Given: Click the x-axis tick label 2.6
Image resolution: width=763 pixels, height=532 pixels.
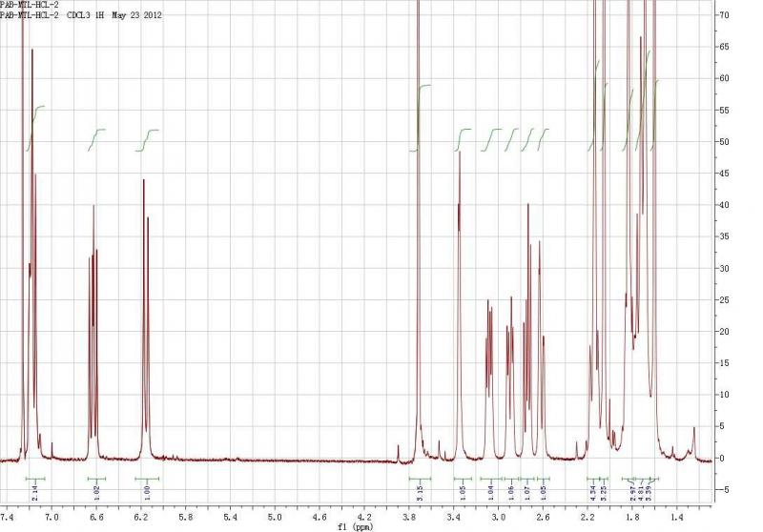Looking at the screenshot, I should pos(543,518).
